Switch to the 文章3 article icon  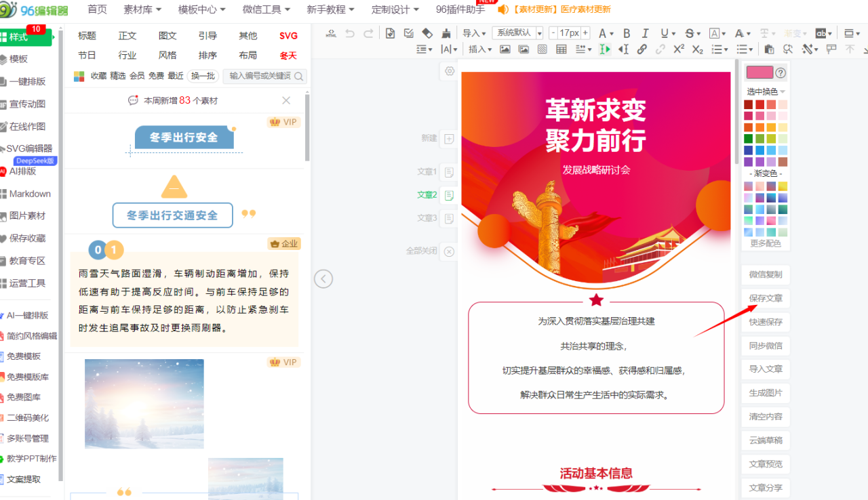(449, 218)
